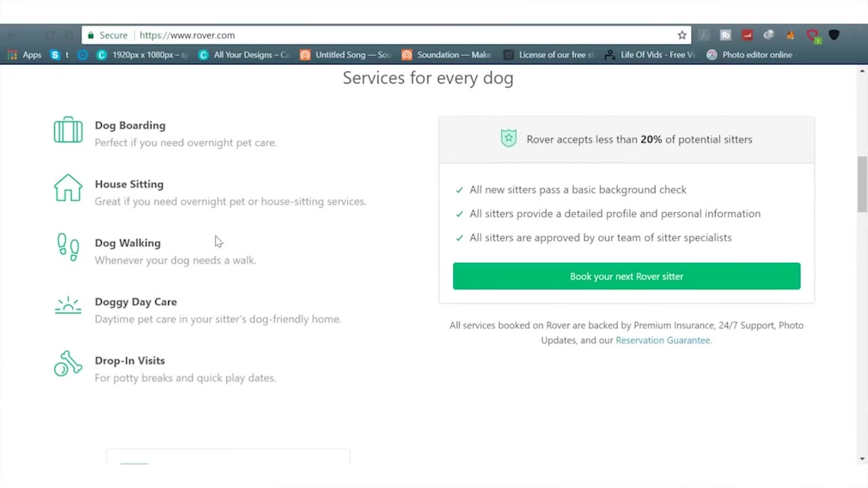Viewport: 868px width, 488px height.
Task: Click 'Daytime pet care in your sitter's dog-friendly home.' text
Action: point(218,319)
